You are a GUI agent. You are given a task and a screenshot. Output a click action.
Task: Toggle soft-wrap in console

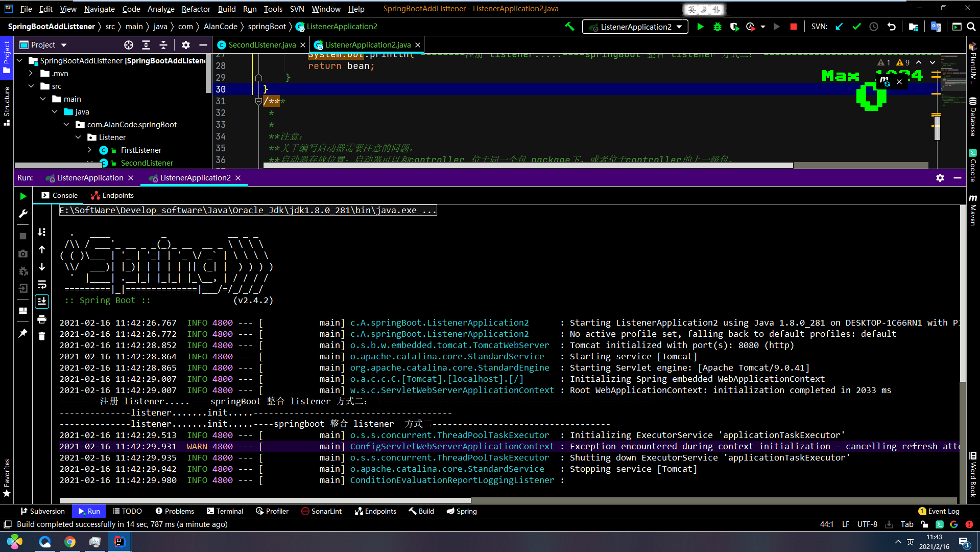[42, 284]
